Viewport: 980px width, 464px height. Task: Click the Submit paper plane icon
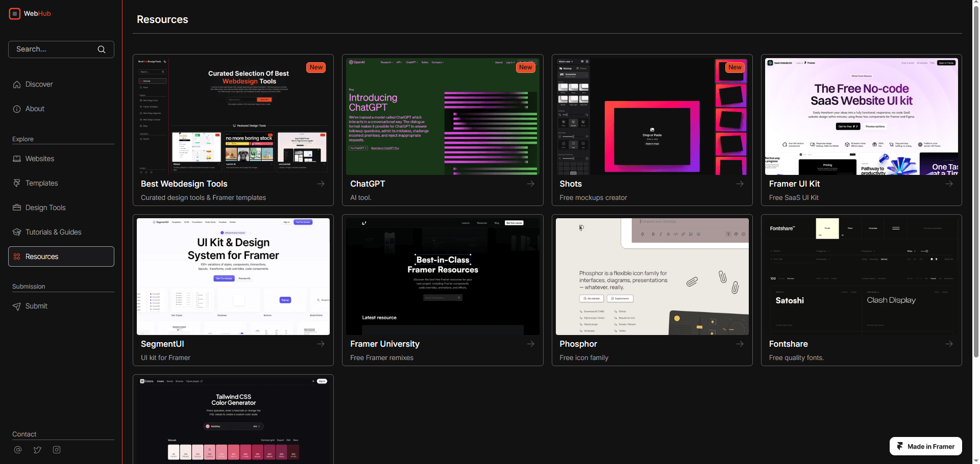pyautogui.click(x=17, y=306)
